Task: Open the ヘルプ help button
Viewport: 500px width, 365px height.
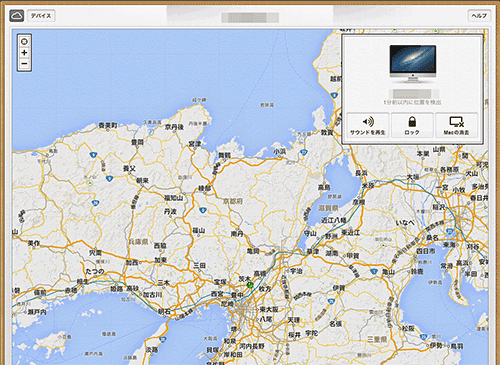Action: 479,16
